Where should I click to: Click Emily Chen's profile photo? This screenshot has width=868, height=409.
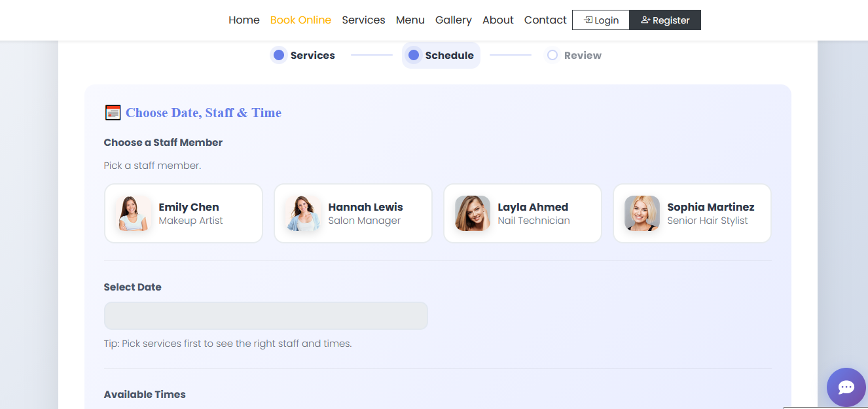(x=134, y=213)
